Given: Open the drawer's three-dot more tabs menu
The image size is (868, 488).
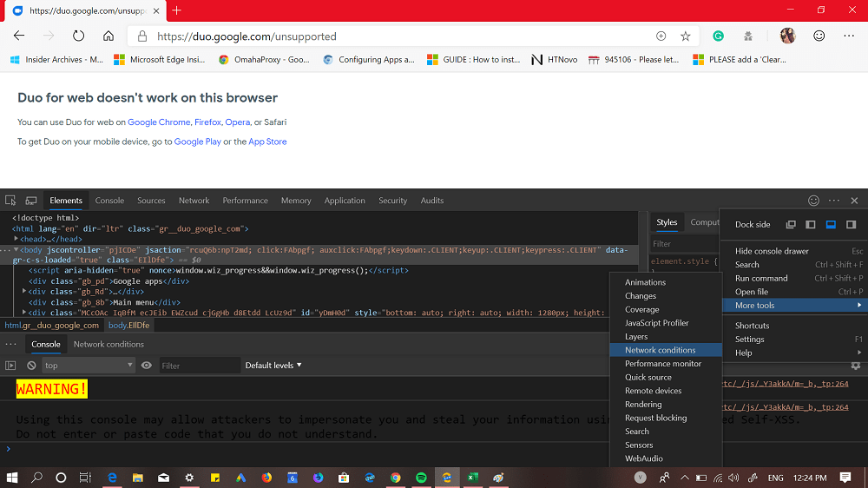Looking at the screenshot, I should click(10, 344).
